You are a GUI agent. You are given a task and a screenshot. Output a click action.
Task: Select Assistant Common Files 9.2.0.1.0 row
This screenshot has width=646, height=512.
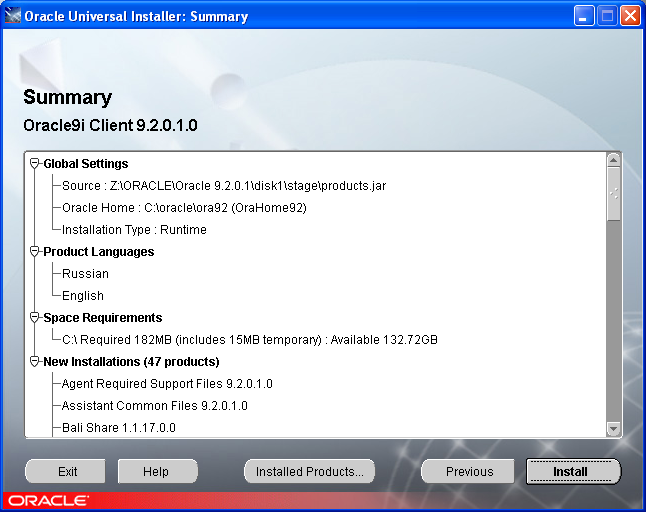(154, 406)
